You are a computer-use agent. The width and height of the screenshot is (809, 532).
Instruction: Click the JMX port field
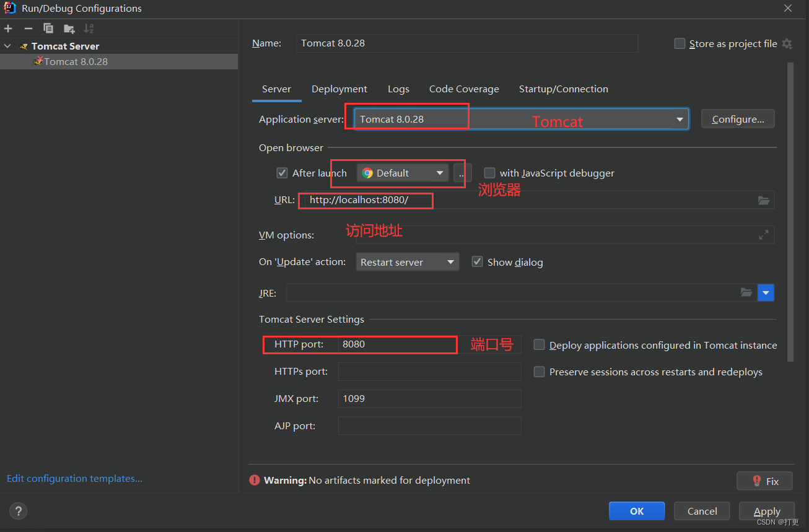point(430,399)
